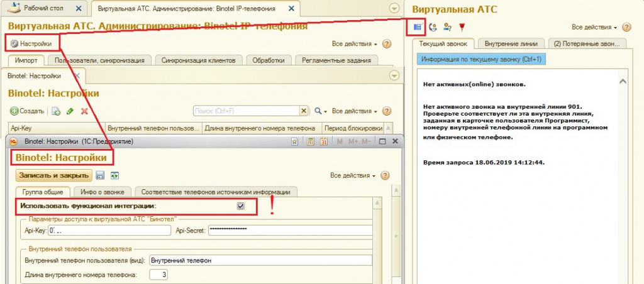Viewport: 644px width, 284px height.
Task: Open the softphone panel icon in Виртуальная АТС
Action: [x=418, y=27]
